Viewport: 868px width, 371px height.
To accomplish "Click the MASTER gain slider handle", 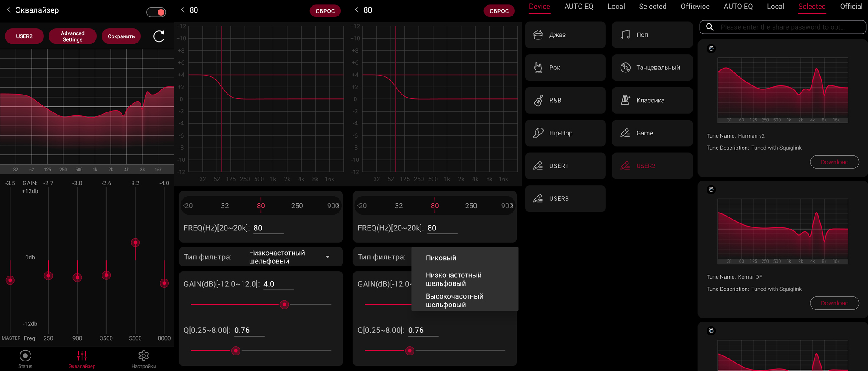I will [x=10, y=280].
